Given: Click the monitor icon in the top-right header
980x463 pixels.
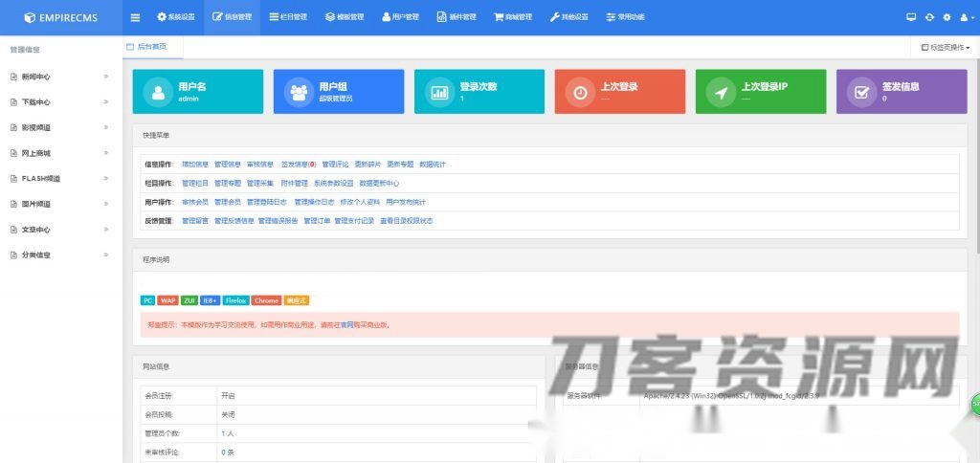Looking at the screenshot, I should pos(911,17).
